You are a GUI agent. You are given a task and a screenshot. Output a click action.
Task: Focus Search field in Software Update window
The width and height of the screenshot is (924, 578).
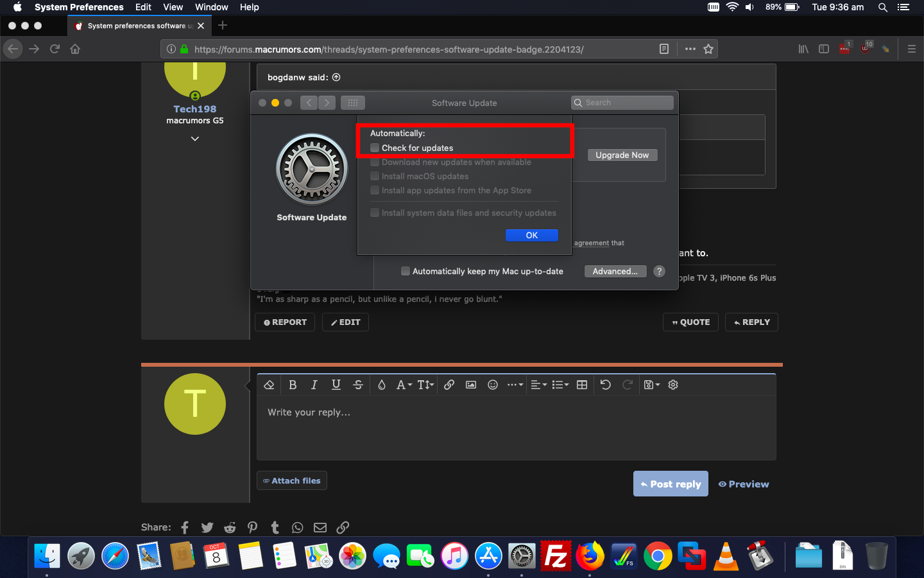pos(622,103)
